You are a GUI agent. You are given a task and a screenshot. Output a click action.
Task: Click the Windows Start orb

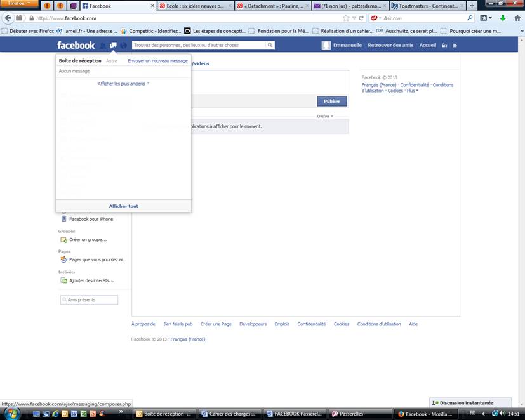pos(11,414)
